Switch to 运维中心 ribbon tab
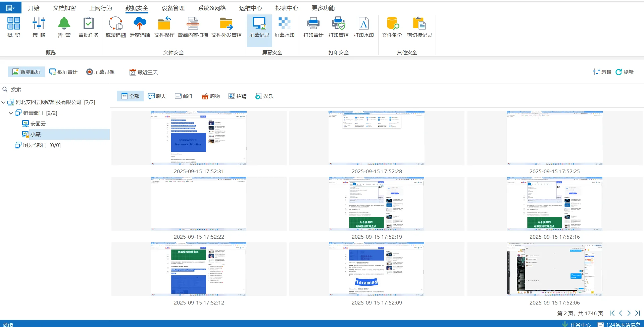This screenshot has height=327, width=644. point(251,8)
